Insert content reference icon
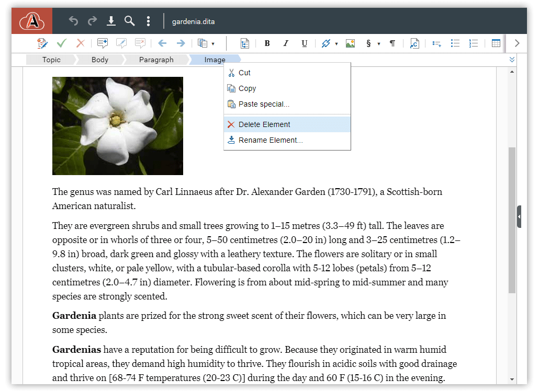Viewport: 539px width, 392px height. (x=414, y=43)
